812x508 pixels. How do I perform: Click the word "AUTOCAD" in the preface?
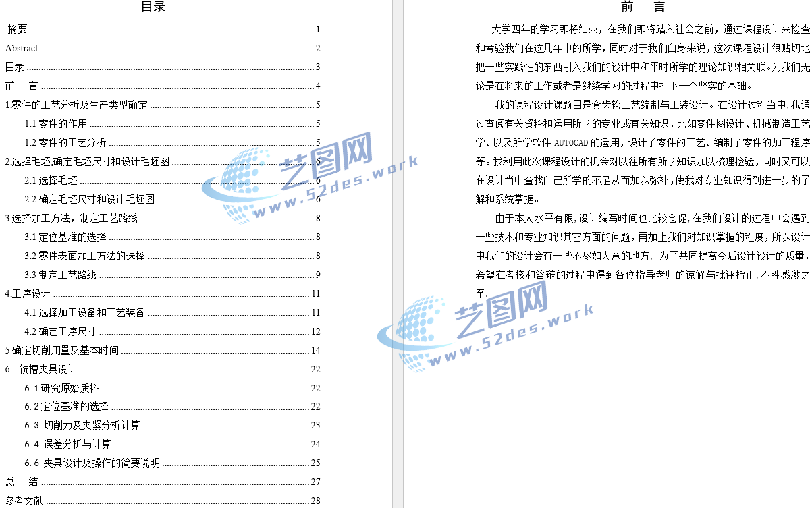tap(571, 143)
